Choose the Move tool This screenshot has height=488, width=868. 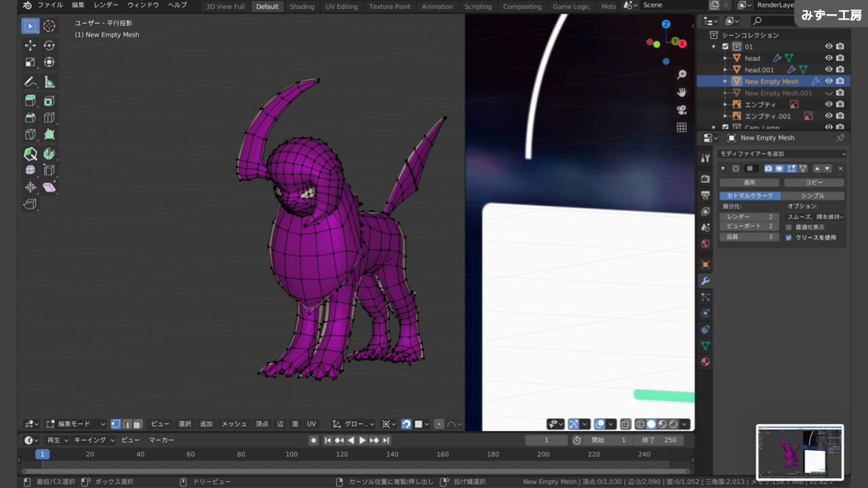31,45
